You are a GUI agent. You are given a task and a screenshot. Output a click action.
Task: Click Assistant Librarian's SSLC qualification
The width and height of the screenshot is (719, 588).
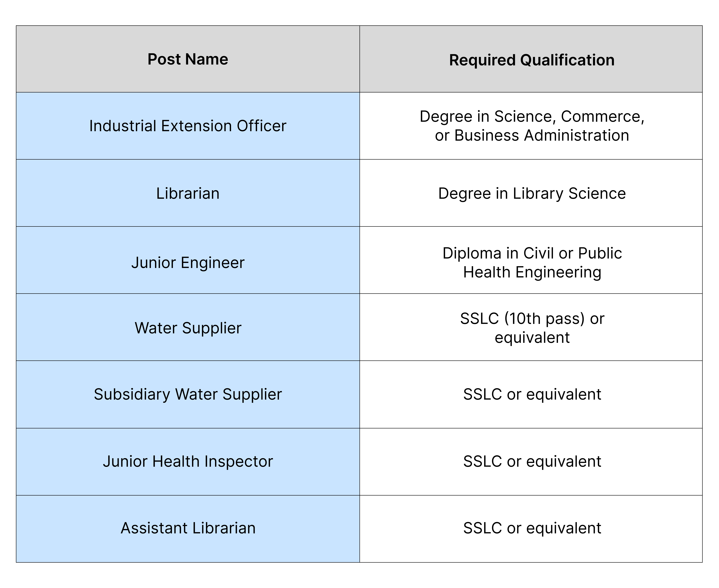coord(531,528)
